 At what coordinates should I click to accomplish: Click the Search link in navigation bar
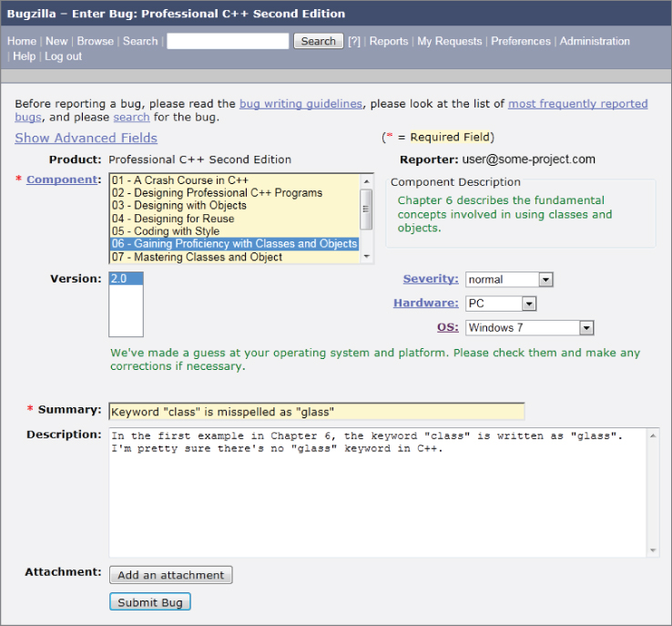click(x=140, y=41)
